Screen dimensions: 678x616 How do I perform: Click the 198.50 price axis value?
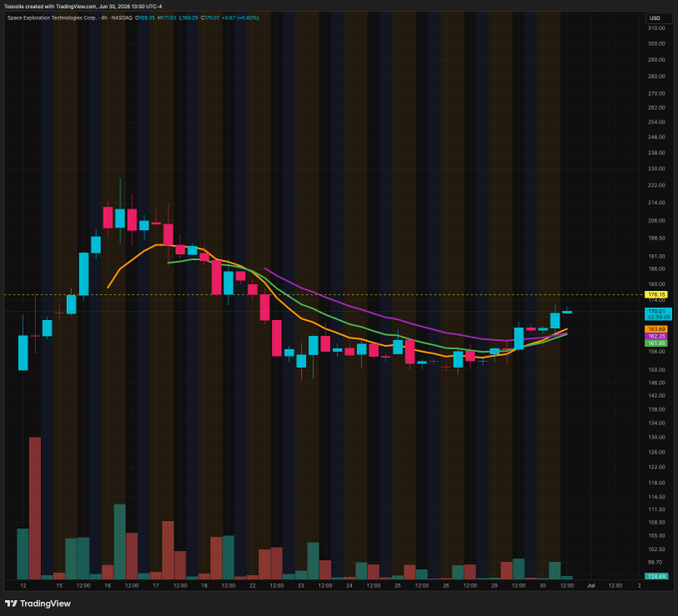coord(656,238)
